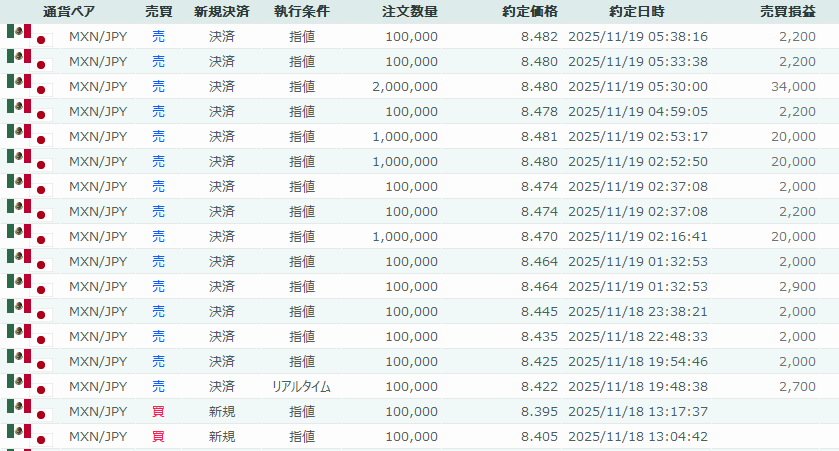This screenshot has height=451, width=839.
Task: Click the Mexico flag icon in the 05:38:16 row
Action: pyautogui.click(x=17, y=32)
